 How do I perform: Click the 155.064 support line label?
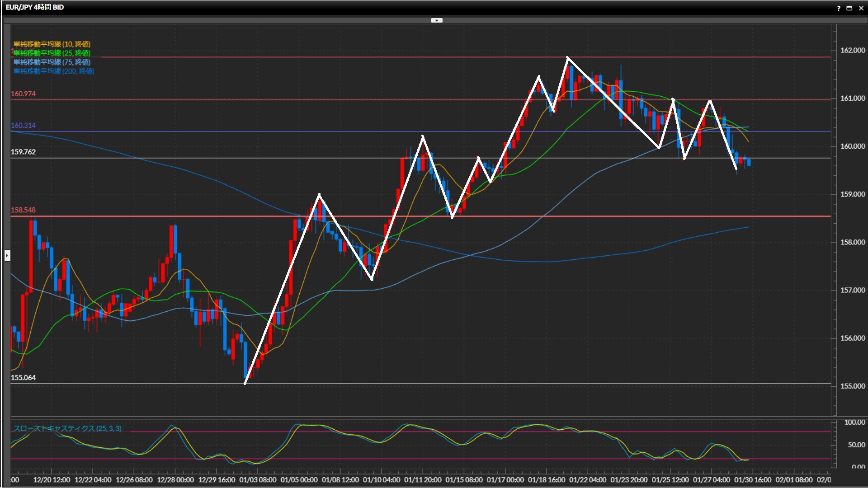[23, 377]
